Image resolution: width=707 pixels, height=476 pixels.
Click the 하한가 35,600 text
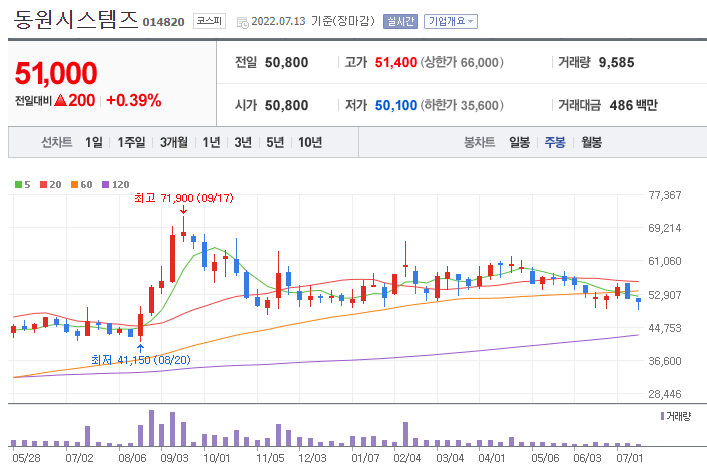pos(462,105)
